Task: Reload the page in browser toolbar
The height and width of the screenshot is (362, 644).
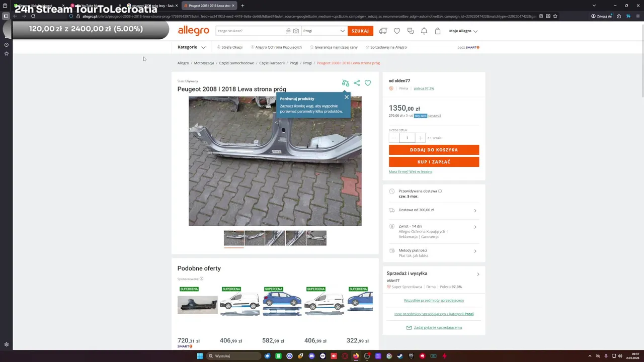Action: coord(33,16)
